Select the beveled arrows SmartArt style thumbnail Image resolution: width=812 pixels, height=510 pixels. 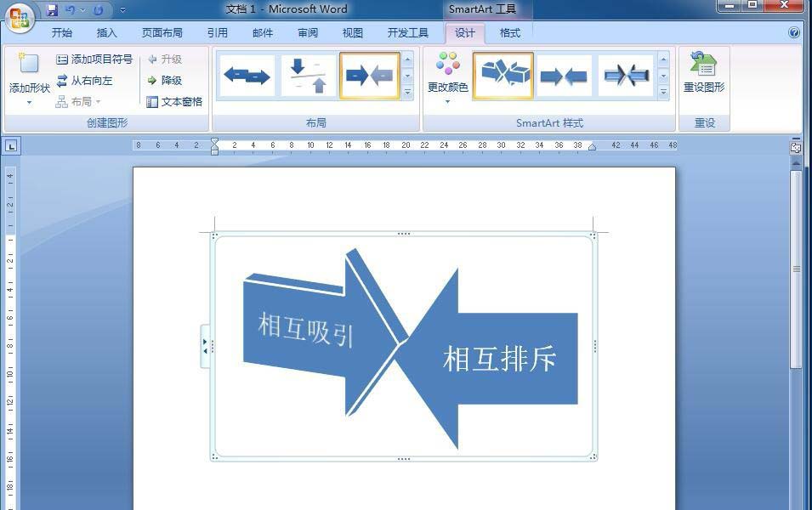(626, 76)
